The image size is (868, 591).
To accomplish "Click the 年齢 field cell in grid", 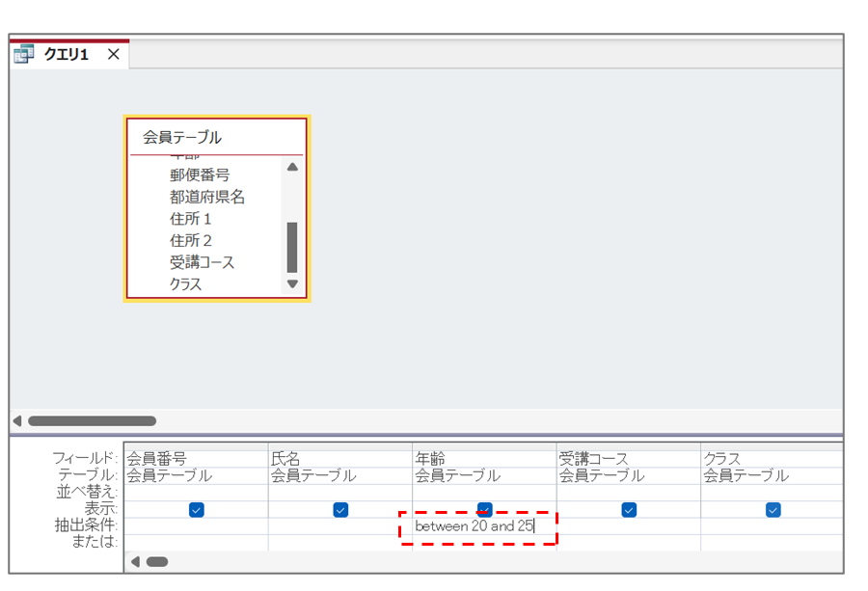I will coord(483,459).
